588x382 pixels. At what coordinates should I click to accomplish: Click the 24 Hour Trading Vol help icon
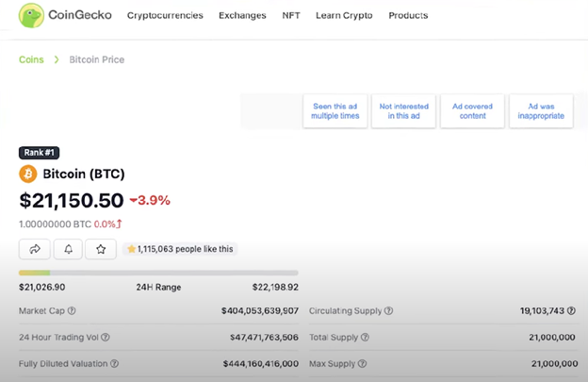tap(106, 337)
